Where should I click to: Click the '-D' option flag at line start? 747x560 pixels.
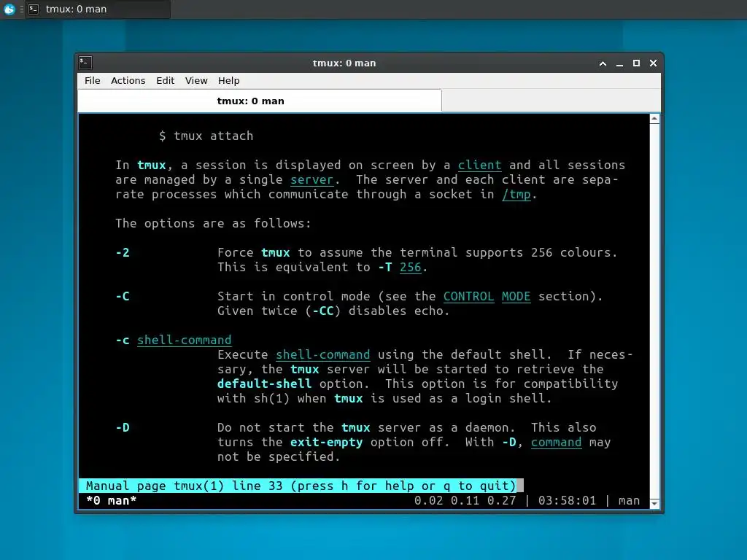[123, 427]
